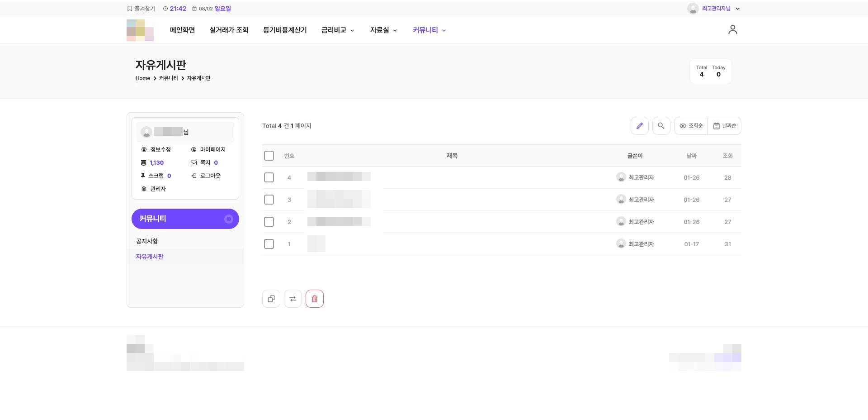868x420 pixels.
Task: Click the admin avatar at top right
Action: [x=693, y=9]
